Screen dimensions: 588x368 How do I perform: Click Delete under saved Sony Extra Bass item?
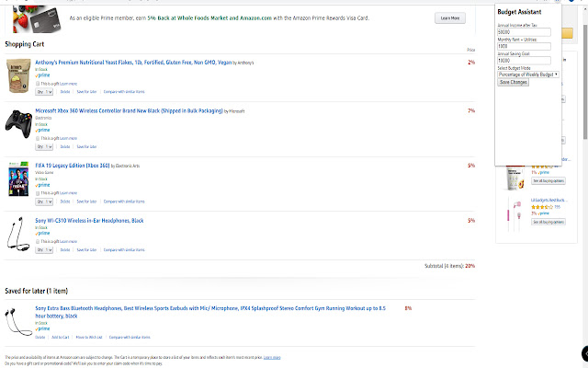pyautogui.click(x=40, y=338)
